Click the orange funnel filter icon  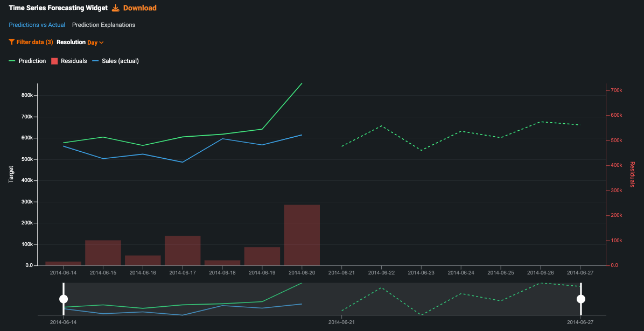tap(11, 42)
